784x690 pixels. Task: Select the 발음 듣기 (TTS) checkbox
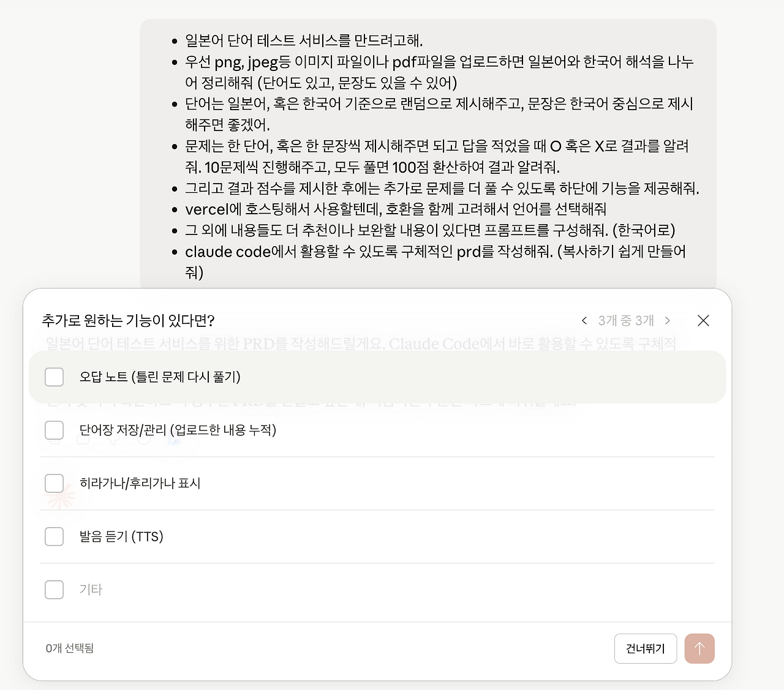pyautogui.click(x=55, y=537)
